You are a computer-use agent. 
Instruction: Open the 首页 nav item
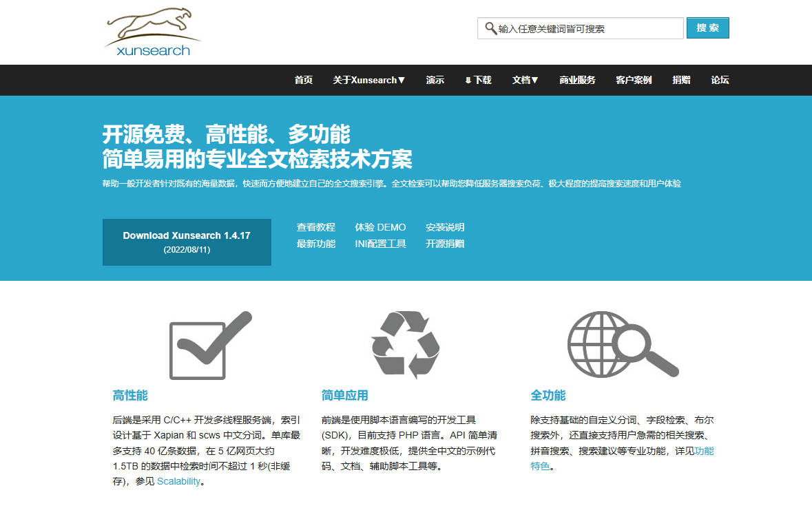304,80
